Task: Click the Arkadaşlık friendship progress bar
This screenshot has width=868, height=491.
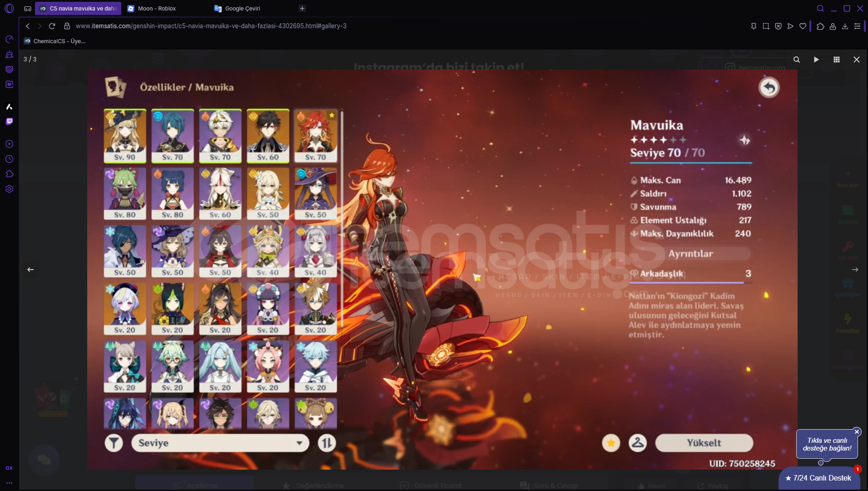Action: tap(690, 283)
